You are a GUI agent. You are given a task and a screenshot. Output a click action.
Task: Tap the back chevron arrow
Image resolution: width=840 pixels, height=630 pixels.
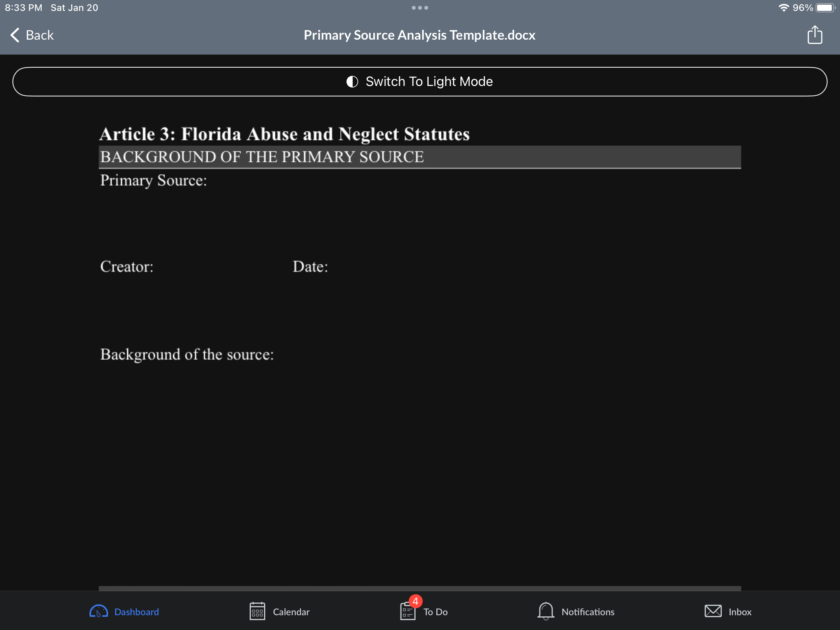tap(15, 35)
